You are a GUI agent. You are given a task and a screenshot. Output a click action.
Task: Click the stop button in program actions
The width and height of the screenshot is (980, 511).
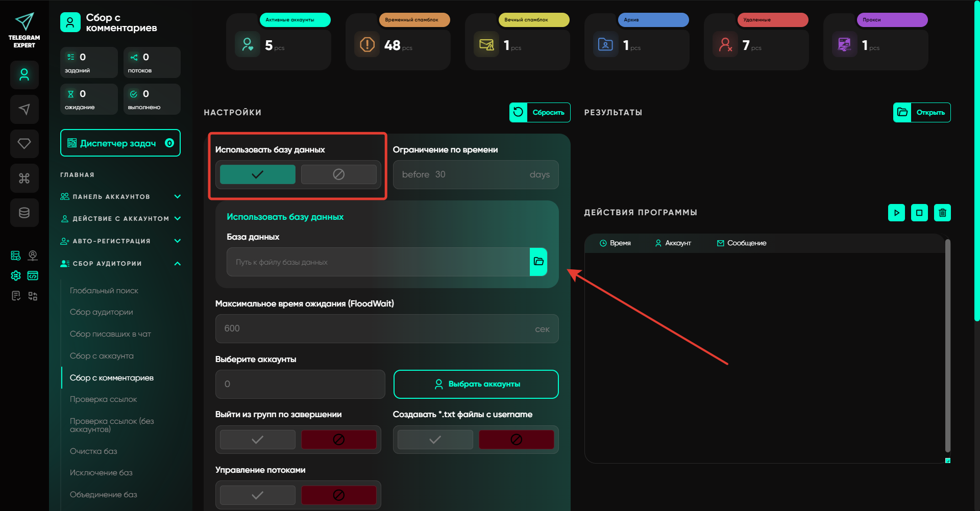coord(919,213)
